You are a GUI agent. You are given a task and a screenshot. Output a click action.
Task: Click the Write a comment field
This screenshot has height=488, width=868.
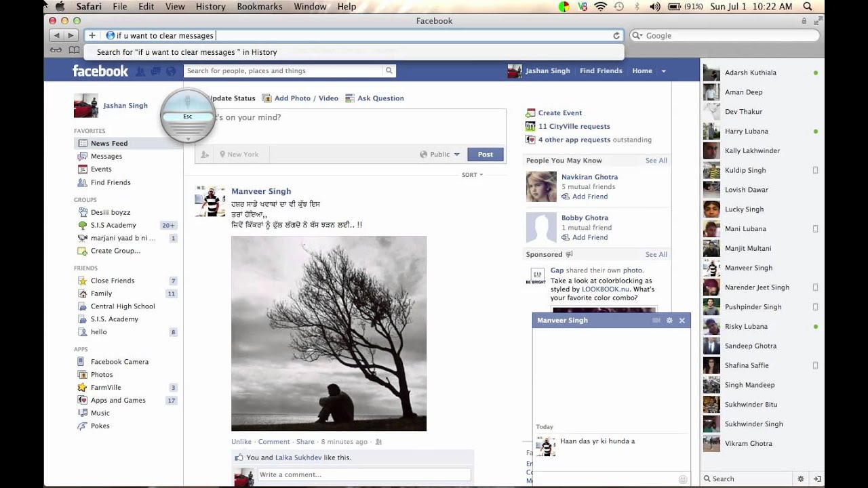(364, 475)
